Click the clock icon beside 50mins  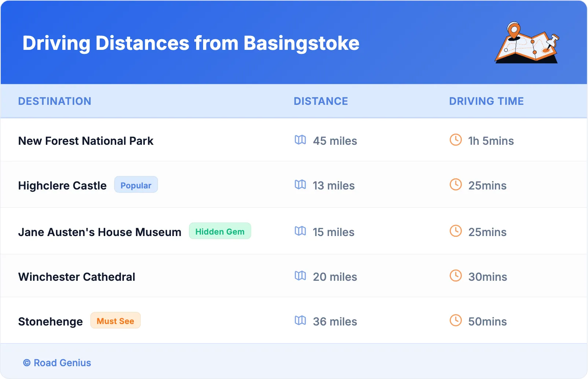(456, 321)
